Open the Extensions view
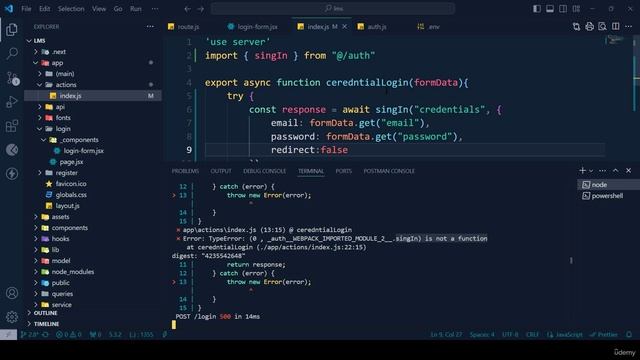 pos(12,126)
